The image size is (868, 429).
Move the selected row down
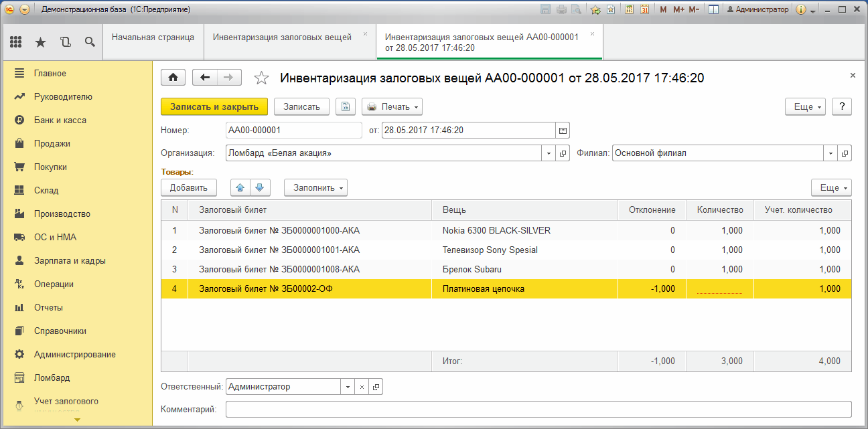click(x=261, y=187)
